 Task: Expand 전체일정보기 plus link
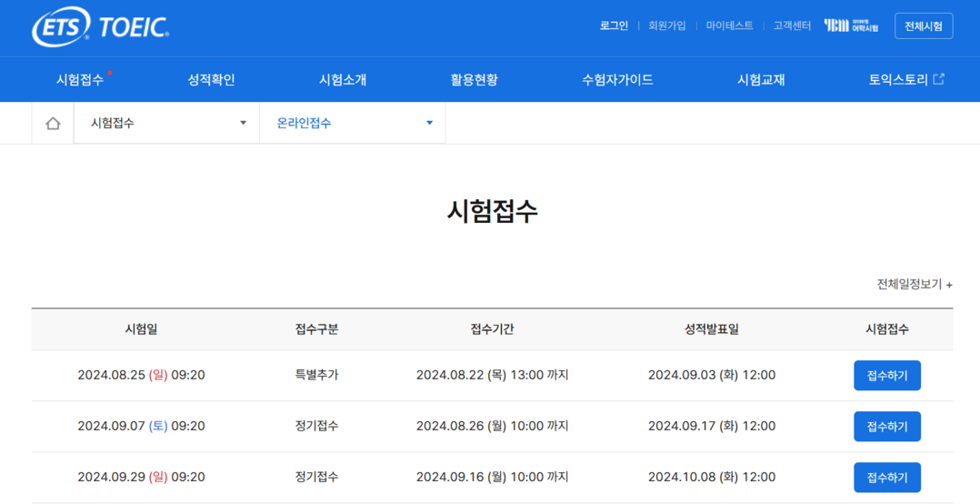[915, 285]
